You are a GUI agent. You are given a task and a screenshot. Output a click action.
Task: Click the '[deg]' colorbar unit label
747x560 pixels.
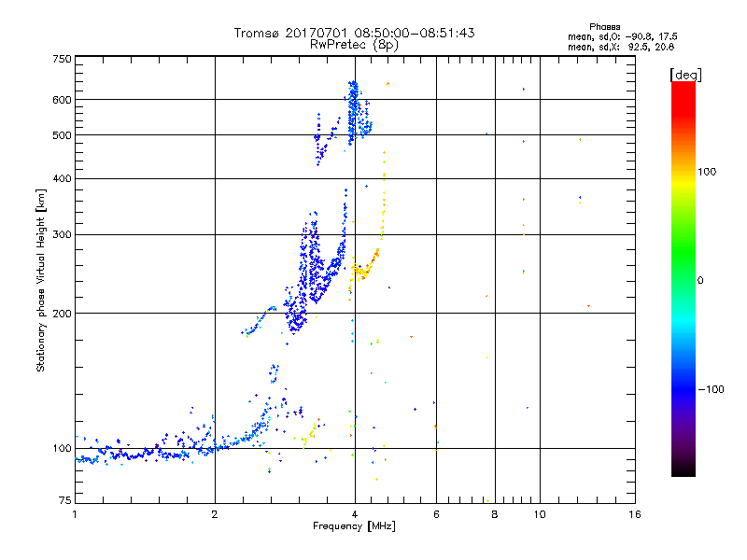pyautogui.click(x=685, y=75)
